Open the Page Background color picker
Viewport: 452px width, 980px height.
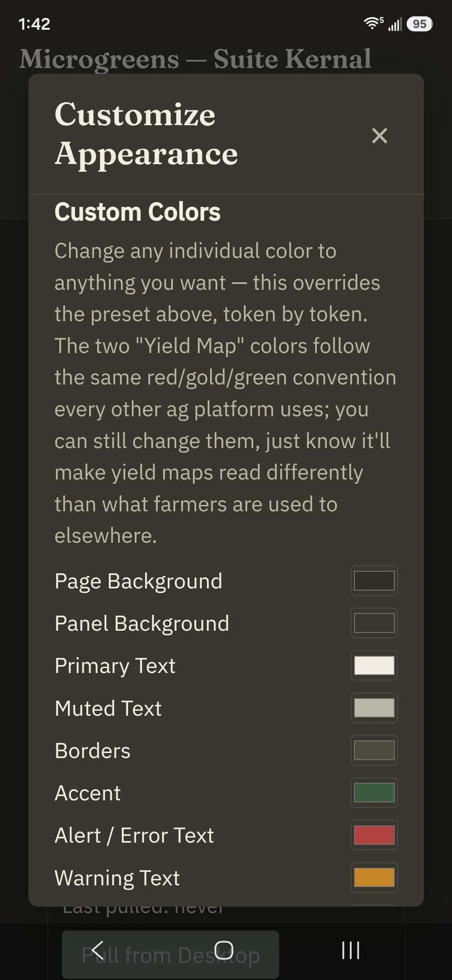[x=374, y=580]
